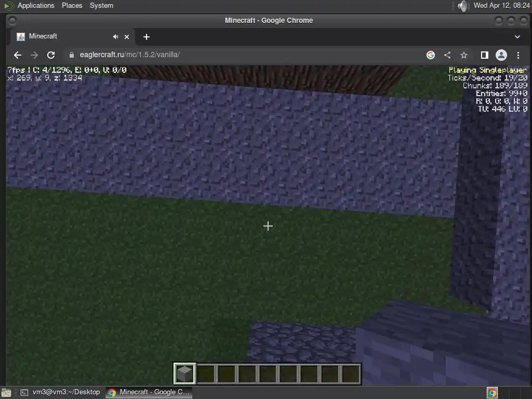Click the 'Ticks/Second: 19/20' text
The height and width of the screenshot is (399, 532).
pyautogui.click(x=487, y=78)
